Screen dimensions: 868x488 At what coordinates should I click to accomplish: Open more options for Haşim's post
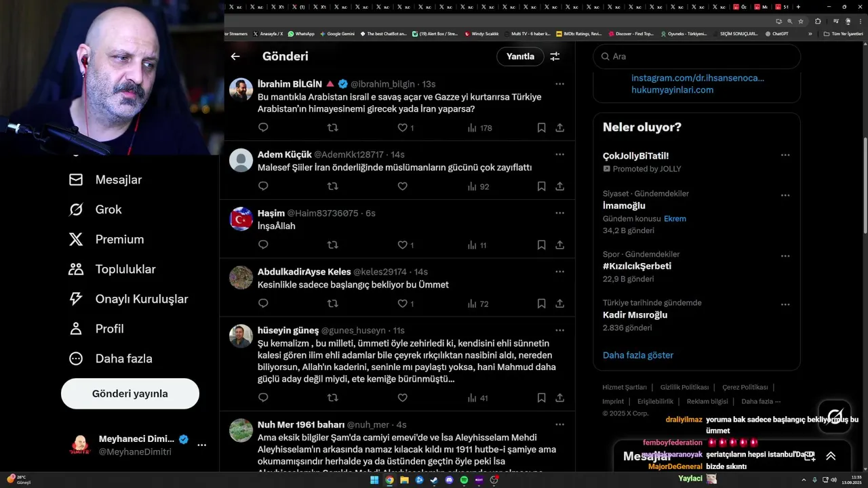pyautogui.click(x=559, y=213)
